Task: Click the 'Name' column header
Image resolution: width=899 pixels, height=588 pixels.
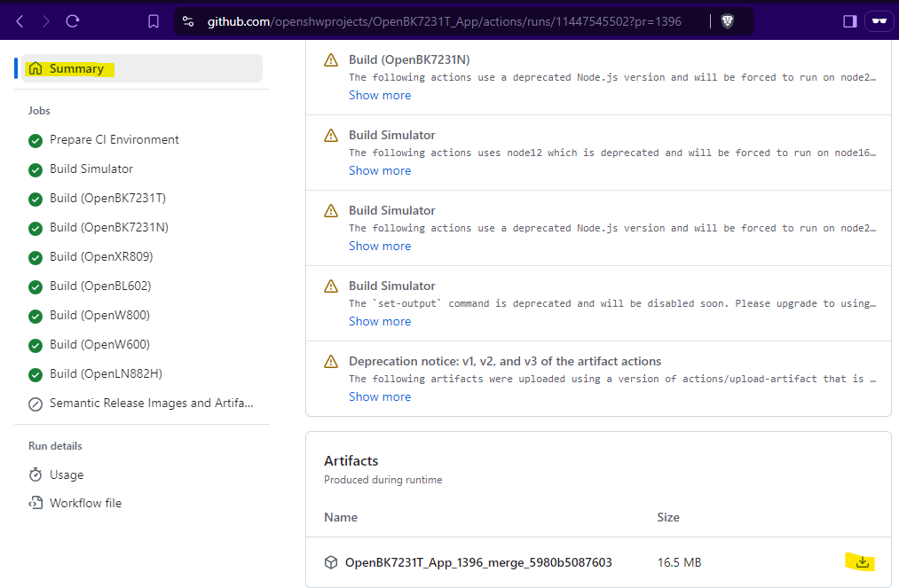Action: point(341,518)
